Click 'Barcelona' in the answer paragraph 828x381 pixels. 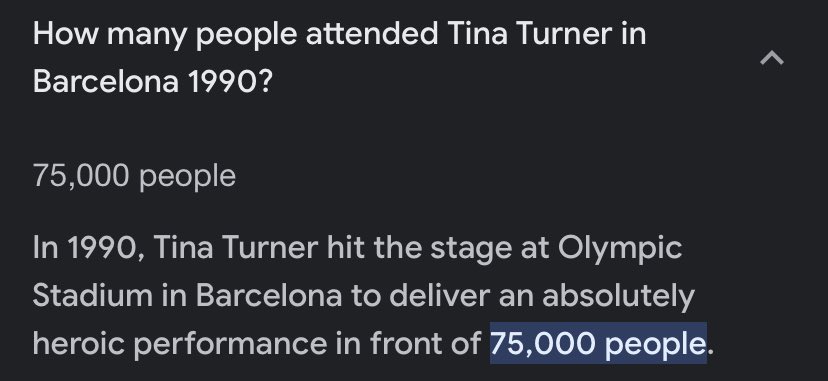pyautogui.click(x=269, y=296)
